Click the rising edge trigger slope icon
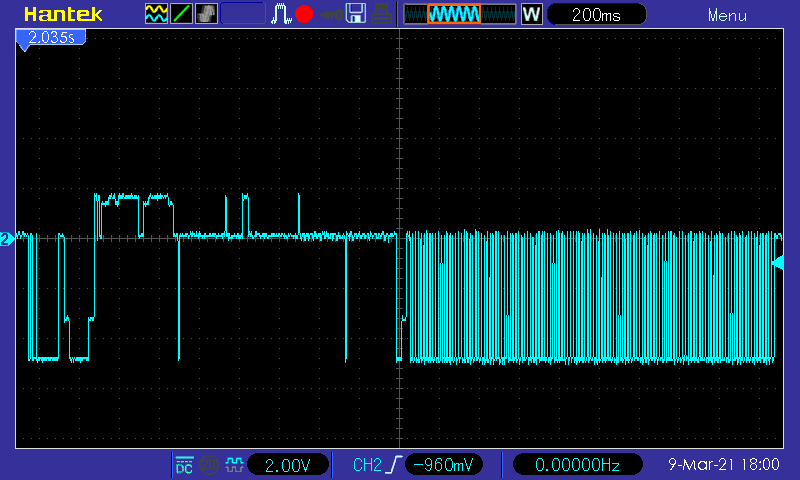Image resolution: width=800 pixels, height=480 pixels. (394, 465)
